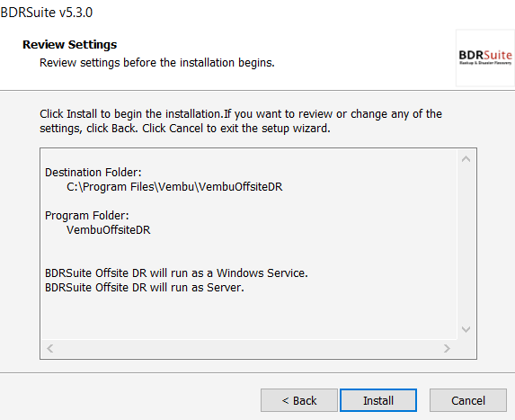The height and width of the screenshot is (420, 515).
Task: Click the Install button
Action: click(x=378, y=400)
